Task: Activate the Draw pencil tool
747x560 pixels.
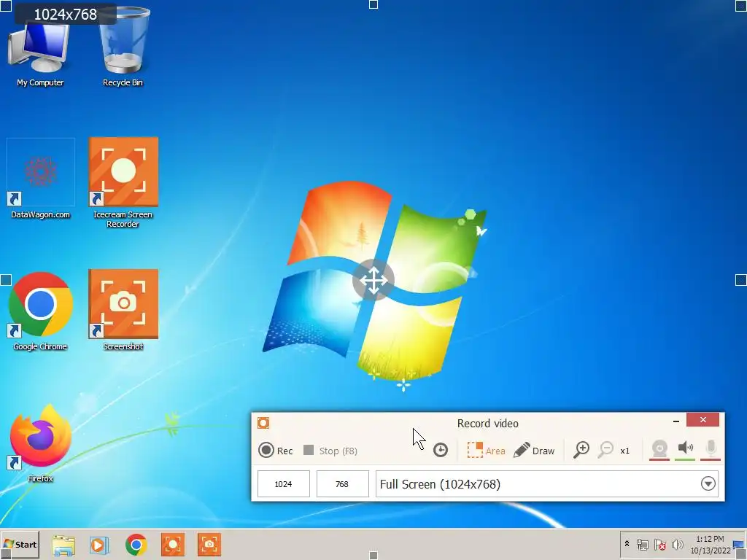Action: tap(534, 450)
